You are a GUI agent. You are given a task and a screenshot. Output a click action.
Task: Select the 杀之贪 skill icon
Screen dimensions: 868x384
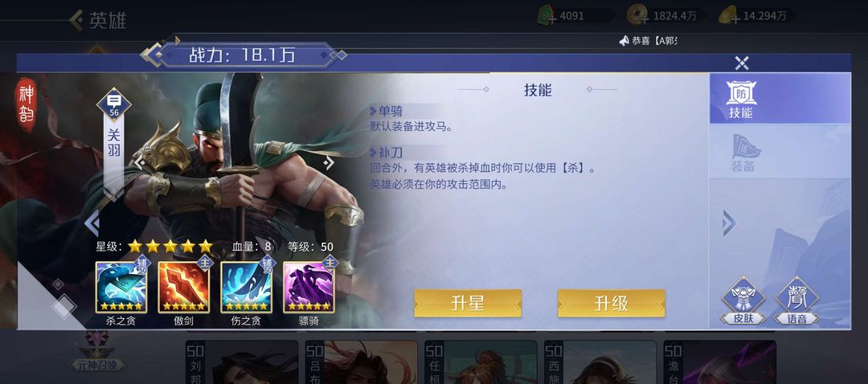coord(121,287)
